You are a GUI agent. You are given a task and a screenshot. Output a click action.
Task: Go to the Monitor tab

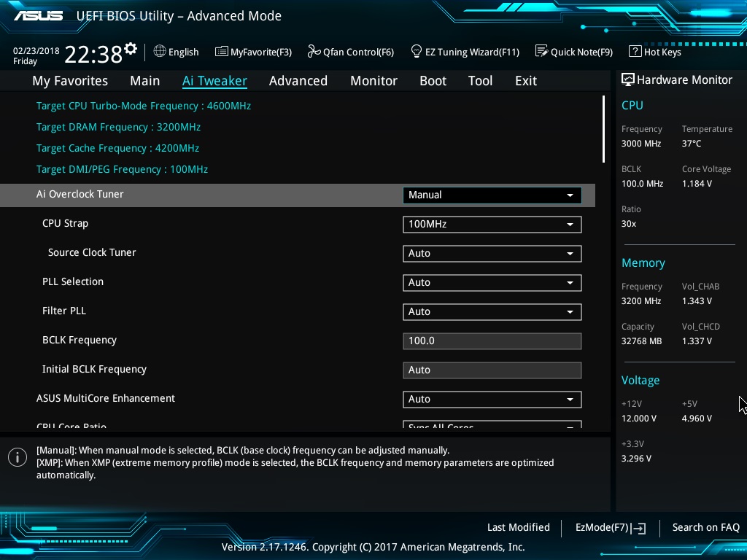[x=373, y=81]
